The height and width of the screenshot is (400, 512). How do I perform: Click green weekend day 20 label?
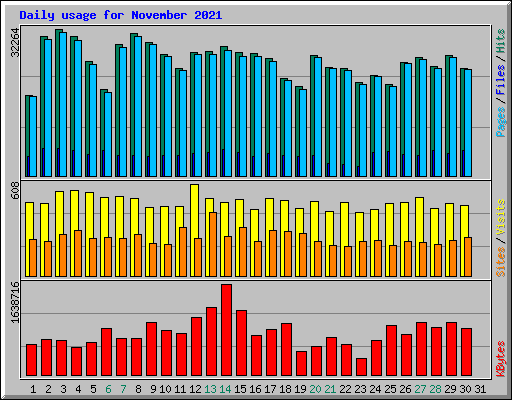(315, 389)
